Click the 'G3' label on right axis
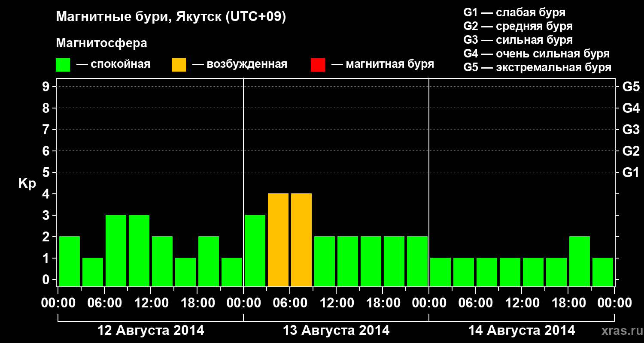This screenshot has width=644, height=343. point(631,129)
